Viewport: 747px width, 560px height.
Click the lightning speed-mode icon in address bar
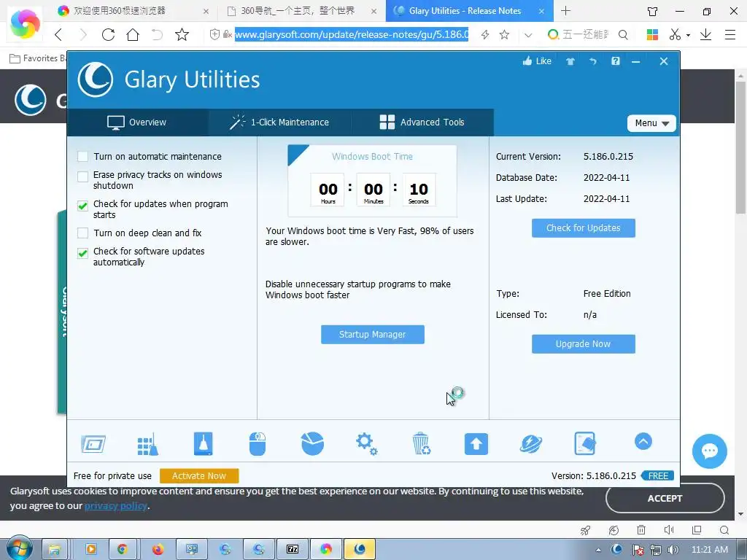(485, 34)
